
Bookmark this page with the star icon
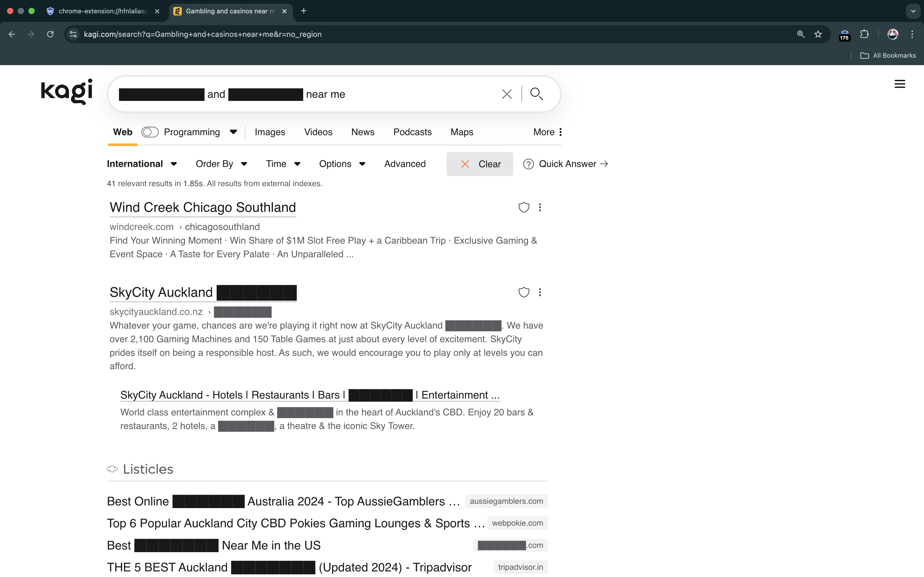[x=818, y=34]
